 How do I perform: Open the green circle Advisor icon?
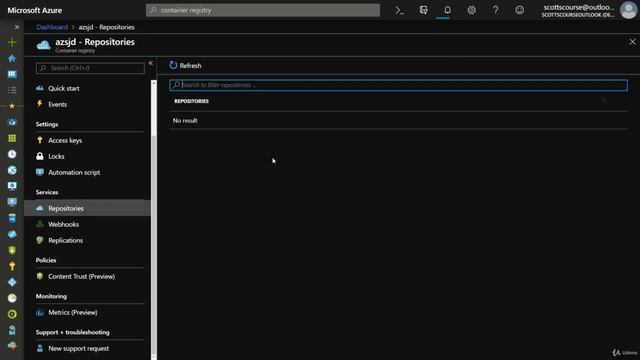pyautogui.click(x=12, y=314)
